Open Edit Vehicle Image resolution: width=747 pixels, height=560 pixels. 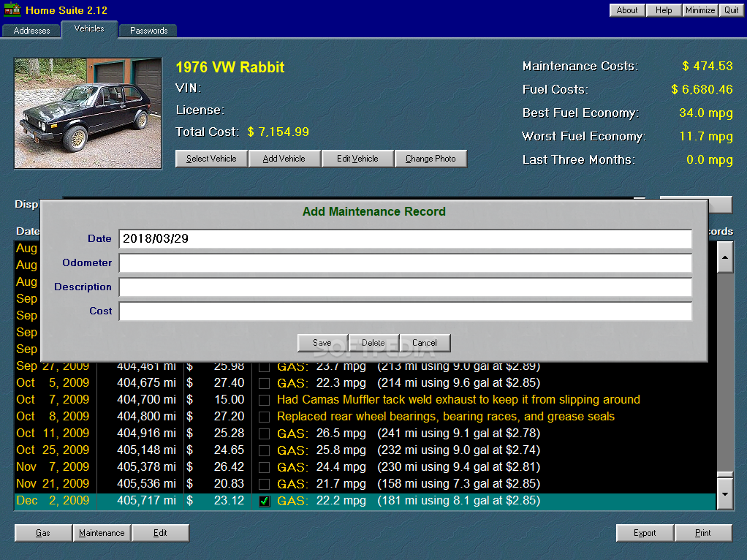[357, 159]
